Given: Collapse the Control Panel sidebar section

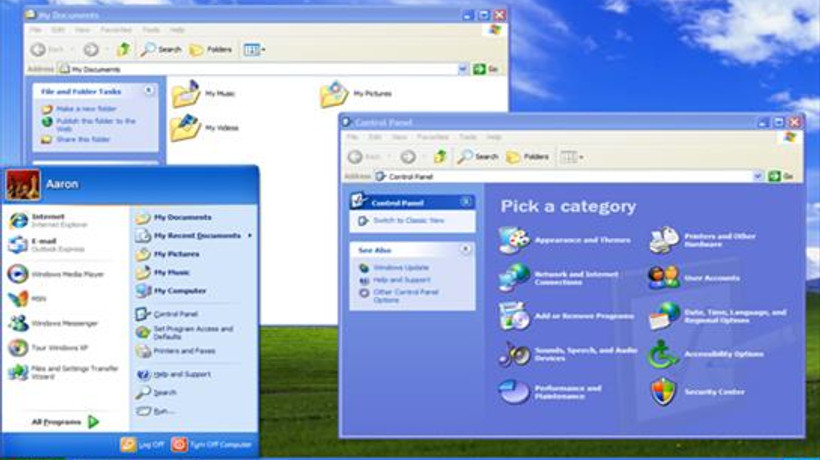Looking at the screenshot, I should click(465, 202).
